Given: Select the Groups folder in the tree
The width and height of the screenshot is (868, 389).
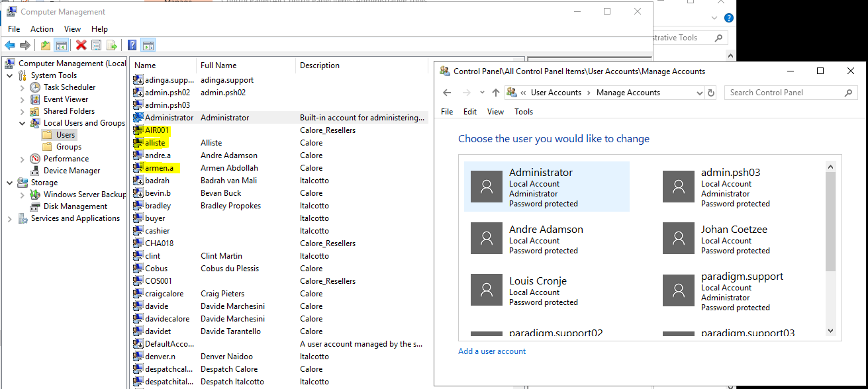Looking at the screenshot, I should 62,147.
